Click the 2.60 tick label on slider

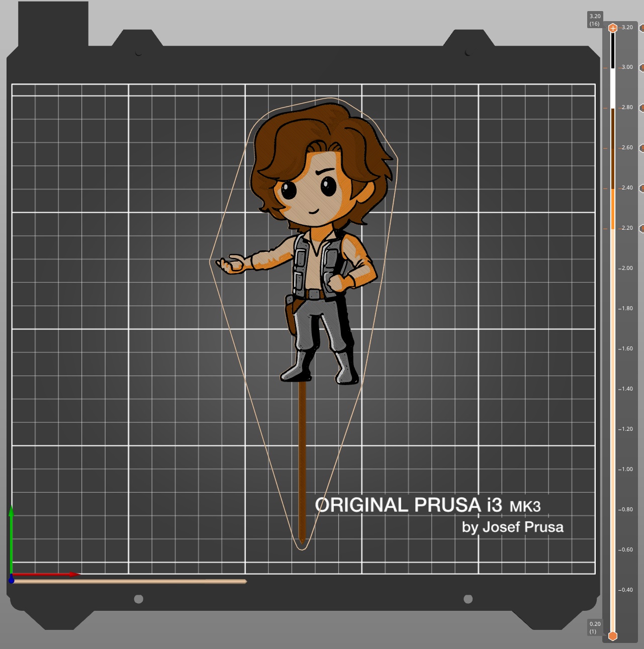[627, 148]
